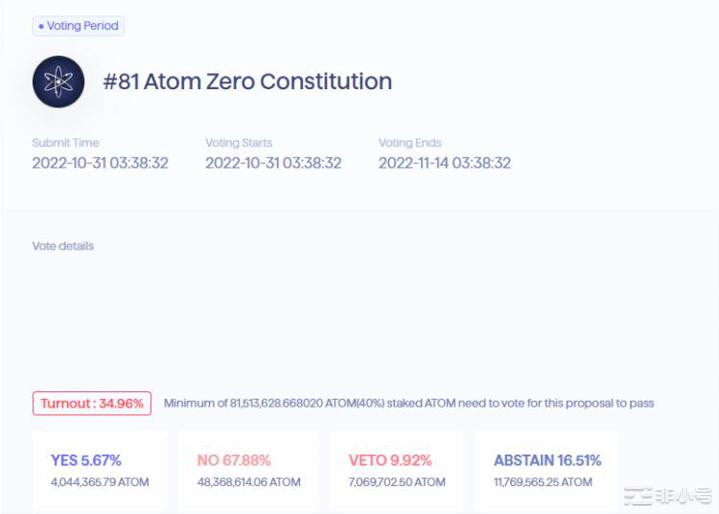This screenshot has height=514, width=719.
Task: Click the Voting Ends label
Action: click(x=409, y=143)
